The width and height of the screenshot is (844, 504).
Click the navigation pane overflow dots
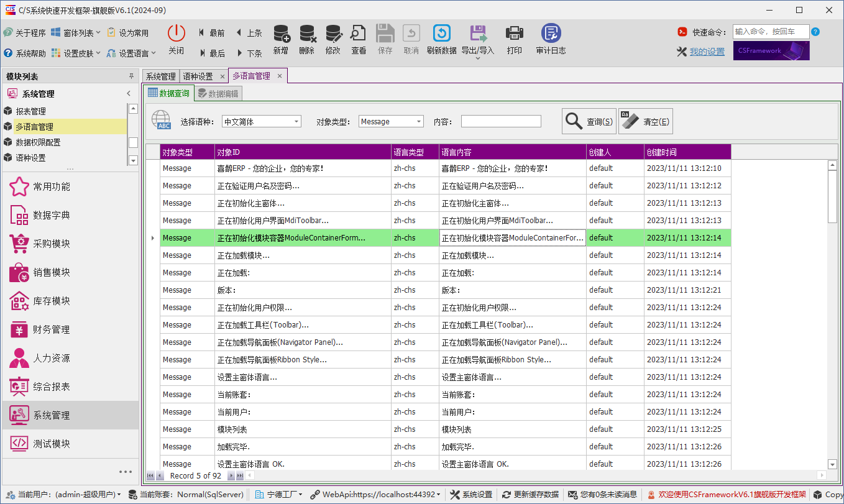[126, 472]
